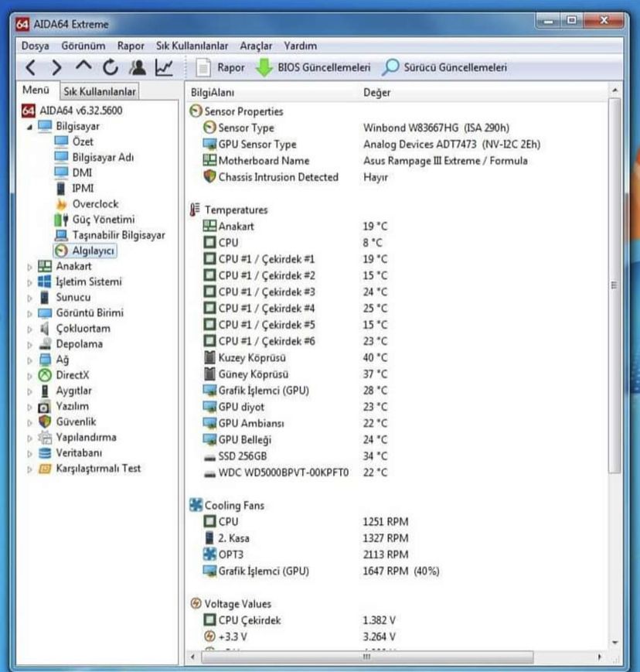Select Özet in the tree
The height and width of the screenshot is (672, 640).
click(73, 142)
